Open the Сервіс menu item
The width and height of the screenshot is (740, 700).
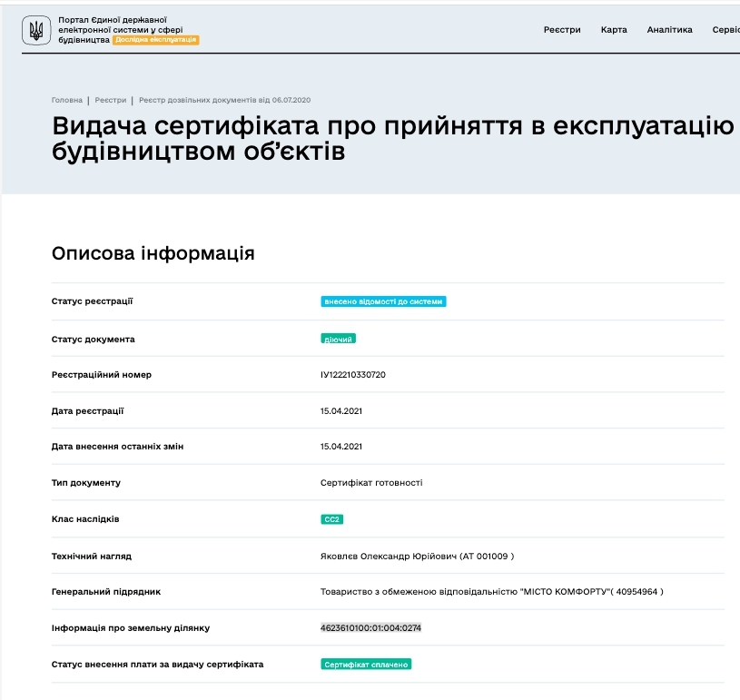coord(725,30)
